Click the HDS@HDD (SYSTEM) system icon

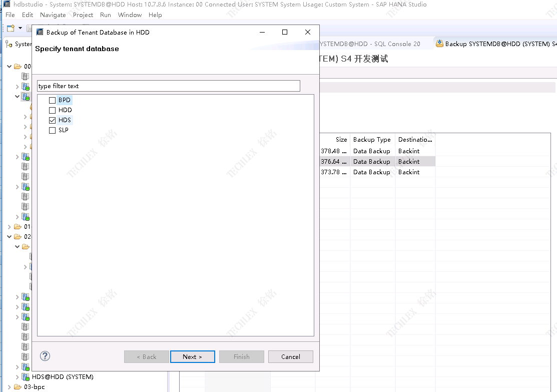click(26, 377)
